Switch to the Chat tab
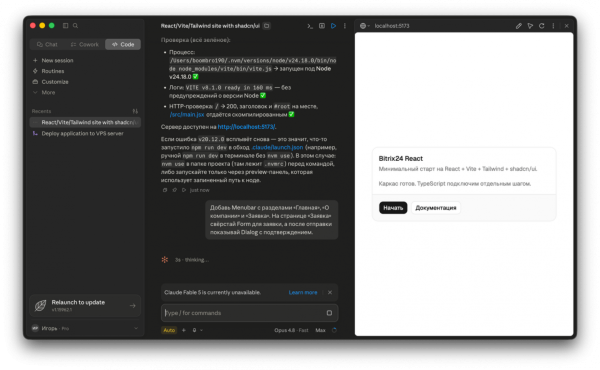The width and height of the screenshot is (600, 370). [x=47, y=44]
